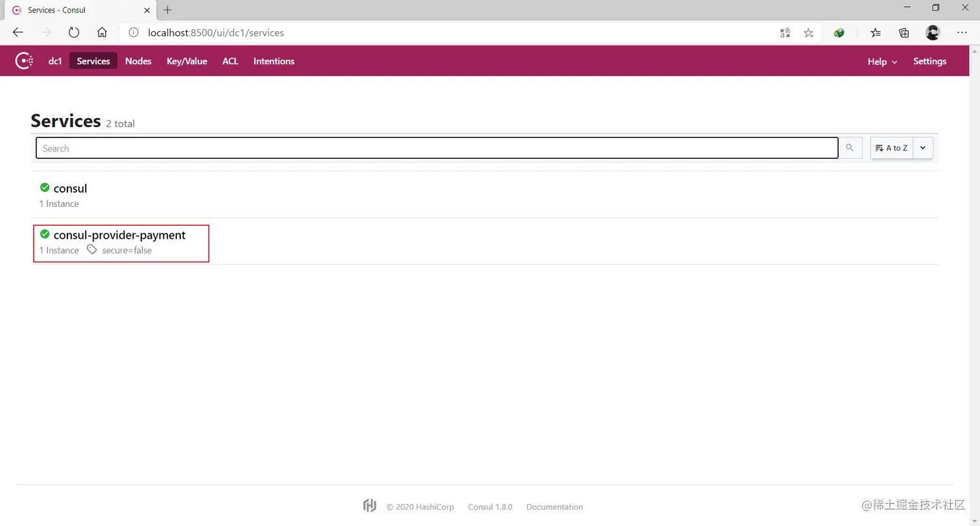The height and width of the screenshot is (526, 980).
Task: Open the Intentions page
Action: tap(274, 61)
